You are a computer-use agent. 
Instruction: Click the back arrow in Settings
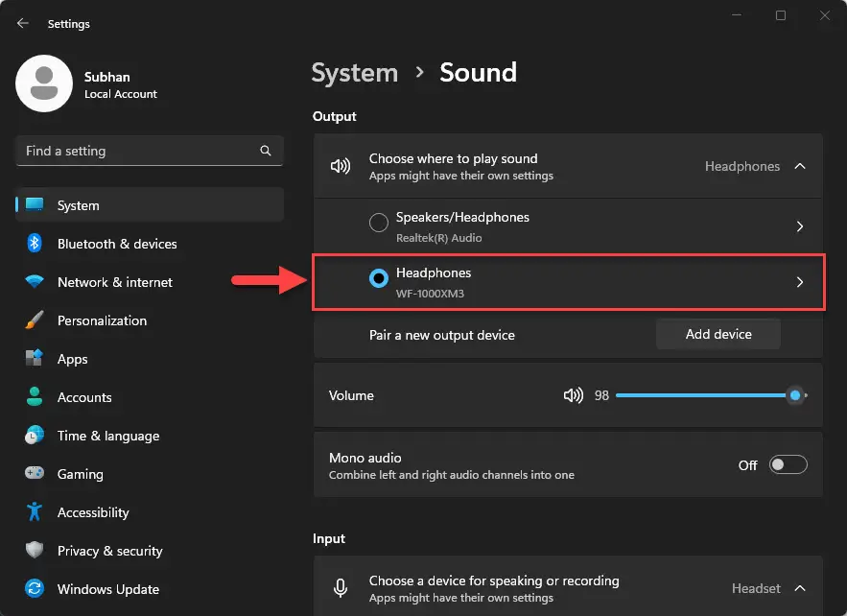coord(23,23)
